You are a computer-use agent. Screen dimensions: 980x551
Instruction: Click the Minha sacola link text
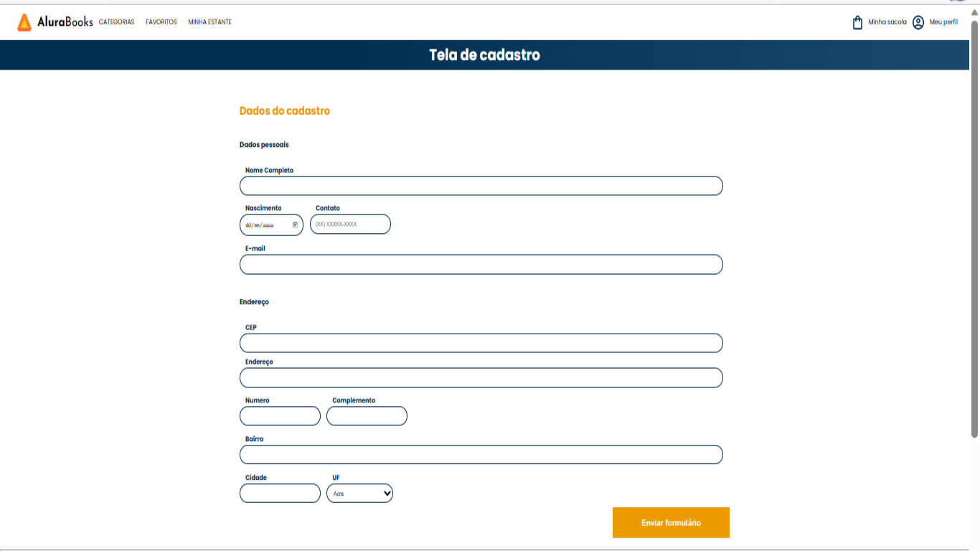[x=887, y=22]
